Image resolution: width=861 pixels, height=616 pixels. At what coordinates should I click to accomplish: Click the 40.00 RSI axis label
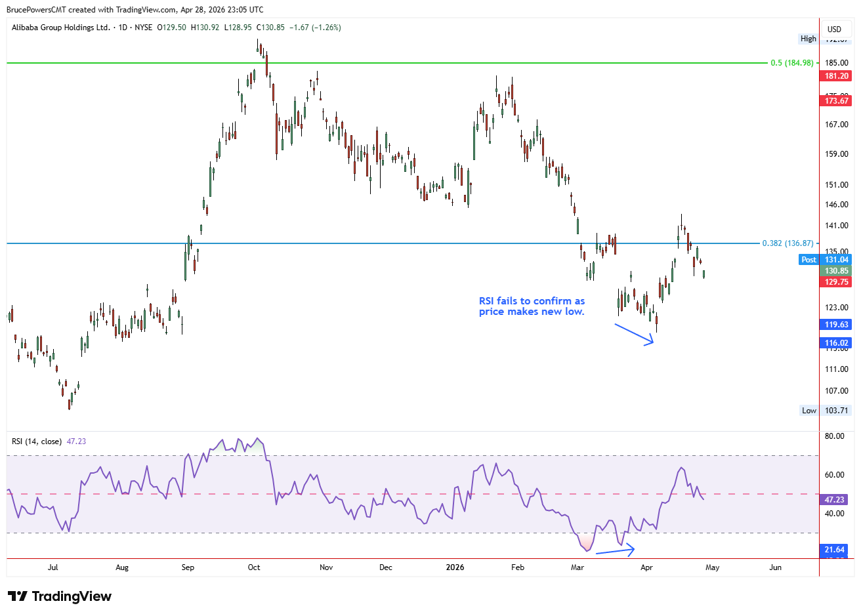[835, 514]
